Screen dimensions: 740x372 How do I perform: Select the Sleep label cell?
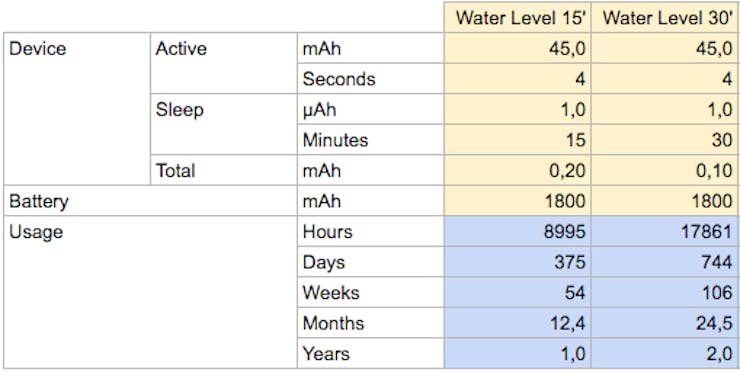pos(224,124)
